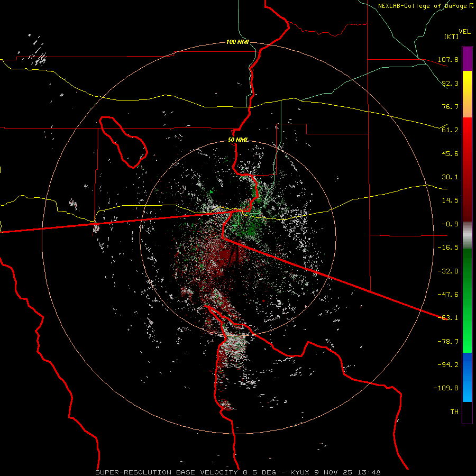Image resolution: width=476 pixels, height=476 pixels.
Task: Click the Super-Resolution Base Velocity caption
Action: pos(237,472)
